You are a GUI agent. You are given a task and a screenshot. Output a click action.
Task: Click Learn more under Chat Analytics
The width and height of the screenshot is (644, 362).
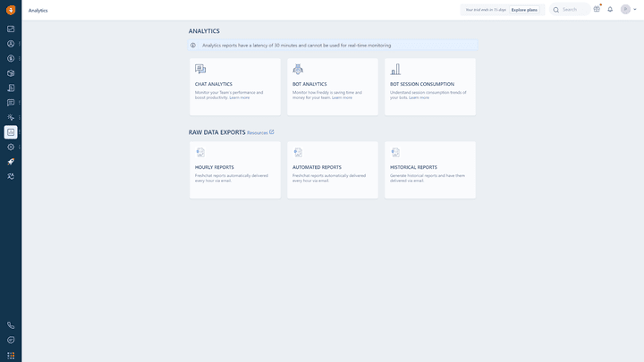click(x=239, y=97)
